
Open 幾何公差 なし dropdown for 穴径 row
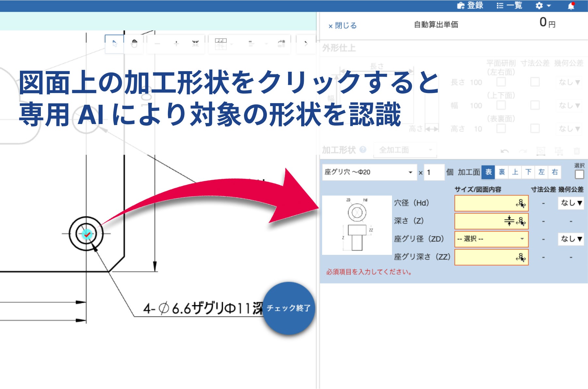click(571, 203)
